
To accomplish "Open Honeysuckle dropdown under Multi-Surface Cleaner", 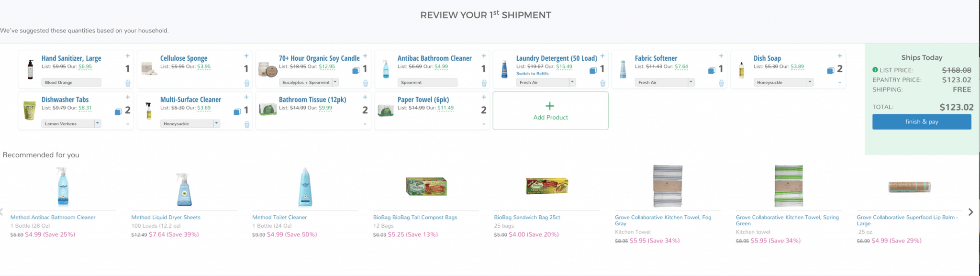I will coord(190,123).
